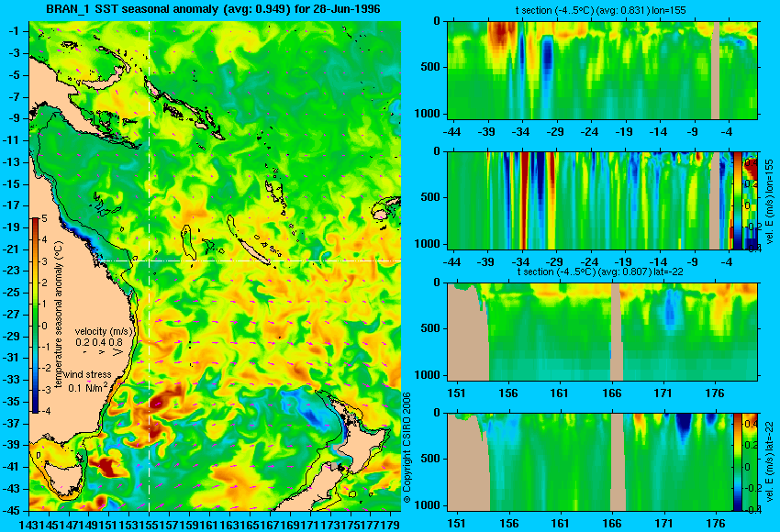The image size is (780, 532).
Task: Click depth '500' on lon=155 velocity section
Action: click(430, 197)
